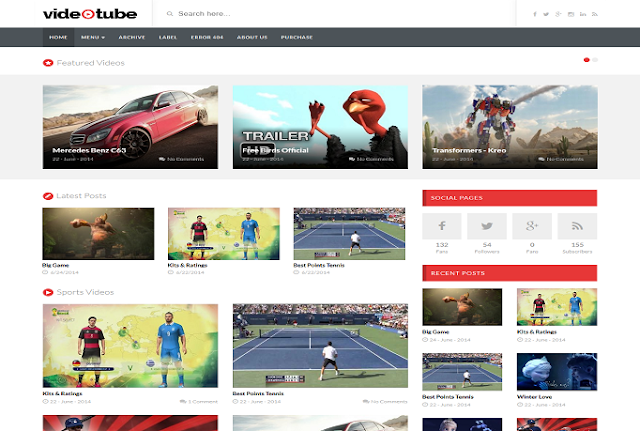Click the Recent Posts red header
Screen dimensions: 640x431
[510, 273]
